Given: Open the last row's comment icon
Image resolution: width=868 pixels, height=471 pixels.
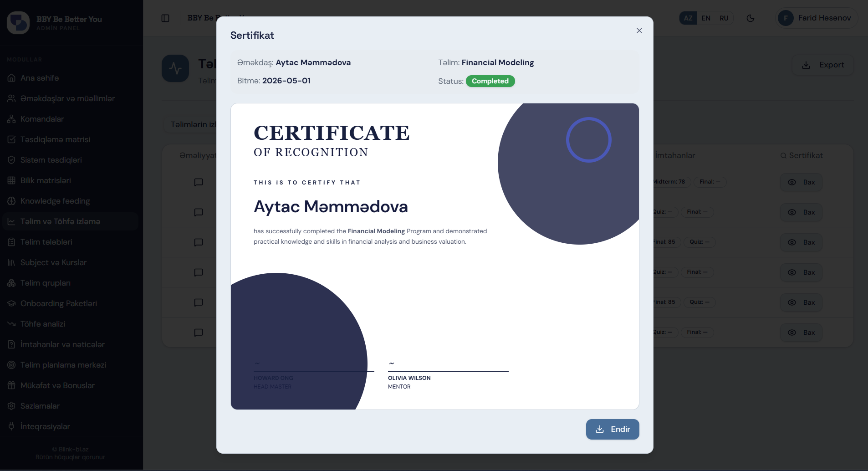Looking at the screenshot, I should [199, 333].
